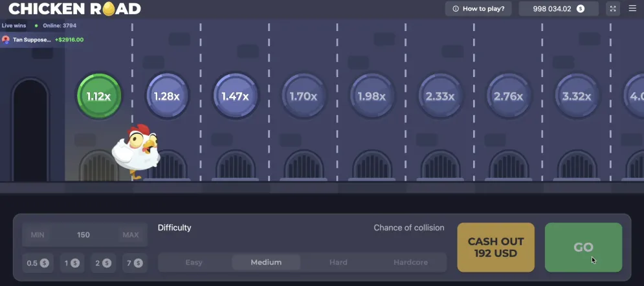Select Easy difficulty

point(194,262)
